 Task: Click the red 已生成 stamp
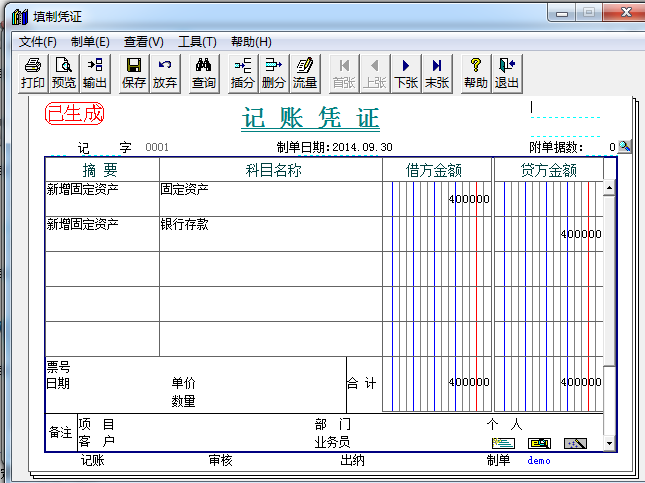(x=74, y=114)
